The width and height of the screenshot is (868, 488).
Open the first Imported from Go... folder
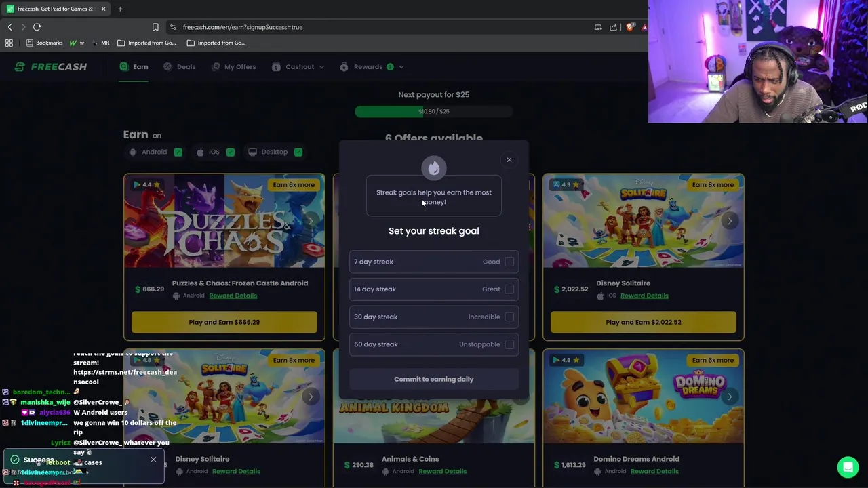(146, 43)
